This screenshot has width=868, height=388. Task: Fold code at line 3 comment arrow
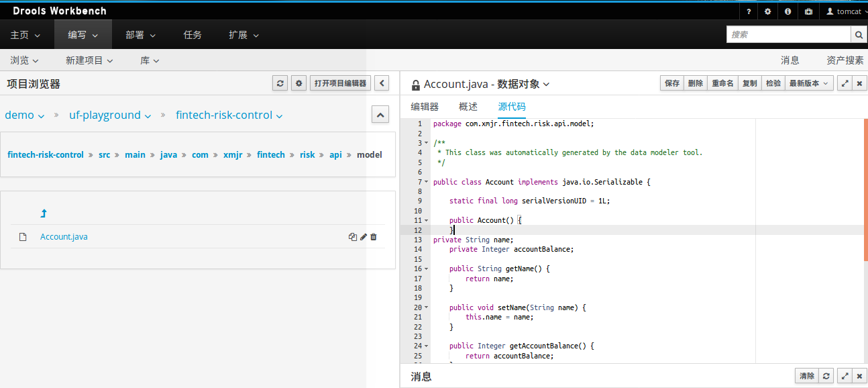(x=427, y=143)
